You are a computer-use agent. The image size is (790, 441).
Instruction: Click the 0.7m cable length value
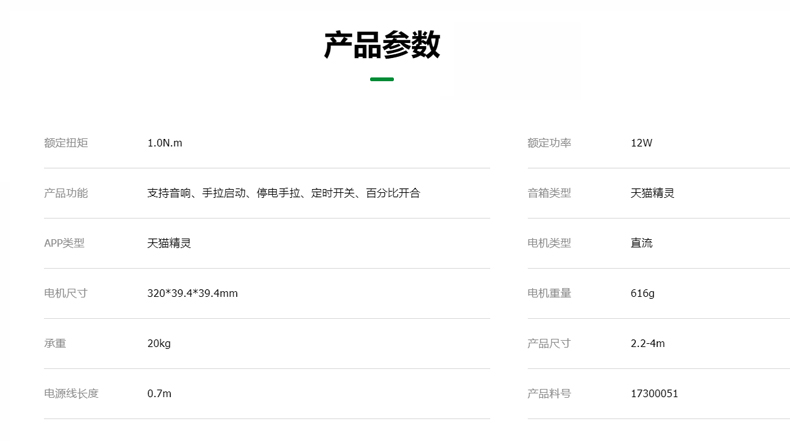tap(159, 393)
